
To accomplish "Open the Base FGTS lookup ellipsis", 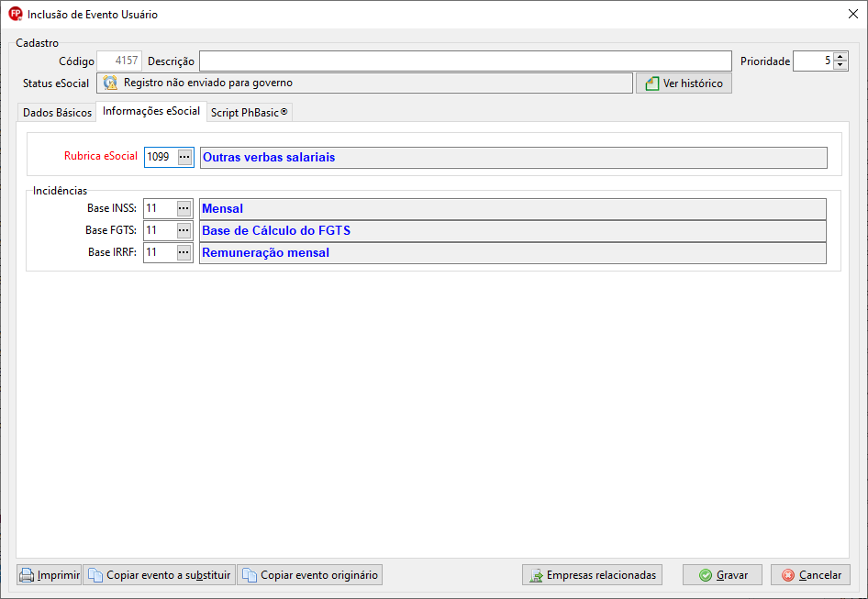I will (x=184, y=230).
